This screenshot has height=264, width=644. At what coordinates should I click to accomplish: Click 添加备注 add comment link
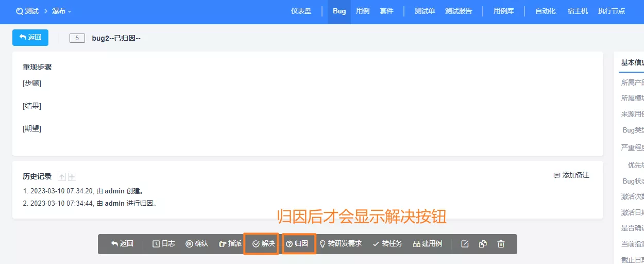(x=571, y=175)
